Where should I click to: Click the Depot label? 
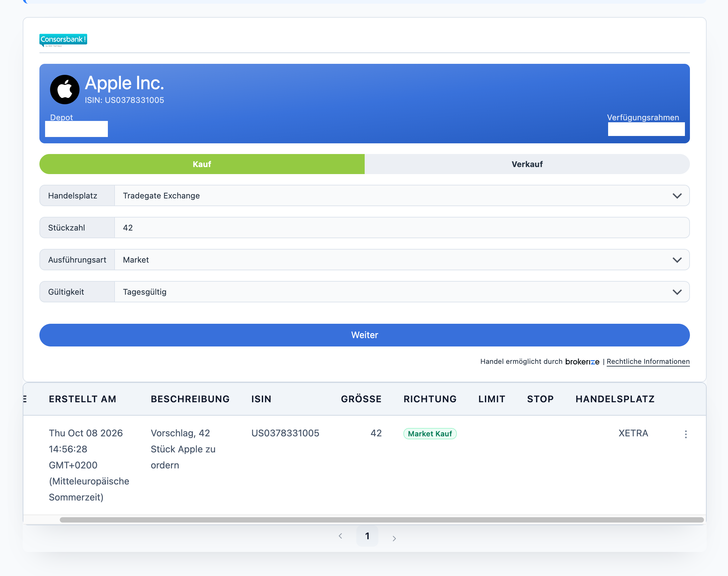tap(61, 117)
